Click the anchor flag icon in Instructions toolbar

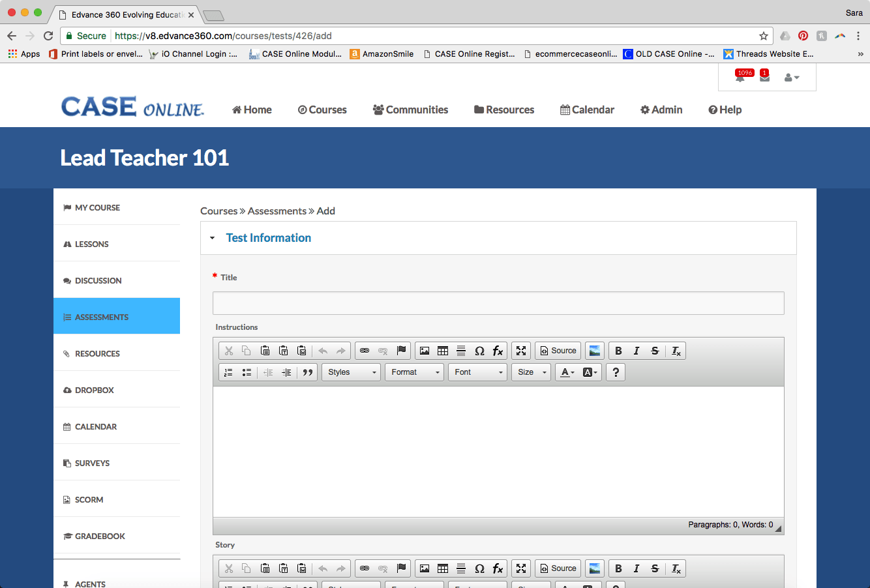click(x=402, y=351)
